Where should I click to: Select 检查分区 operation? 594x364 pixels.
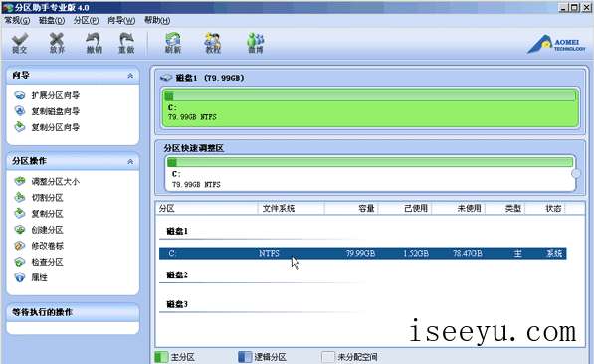47,262
